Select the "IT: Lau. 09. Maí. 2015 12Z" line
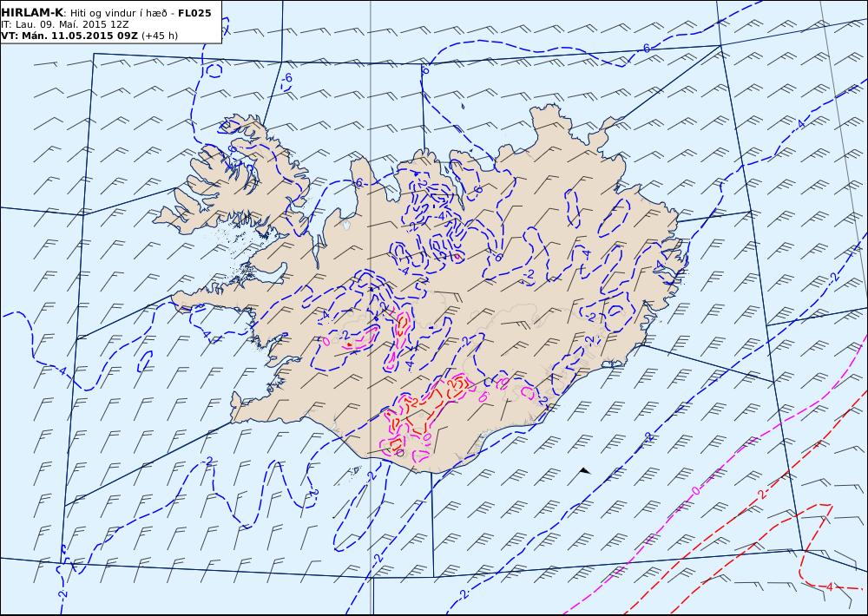 (x=66, y=24)
